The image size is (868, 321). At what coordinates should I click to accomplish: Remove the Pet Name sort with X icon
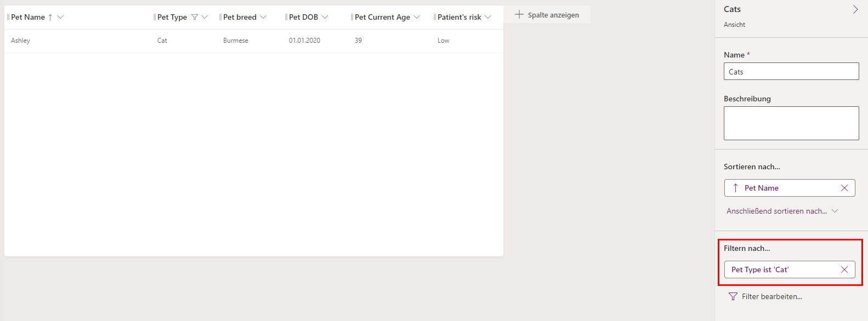coord(844,188)
